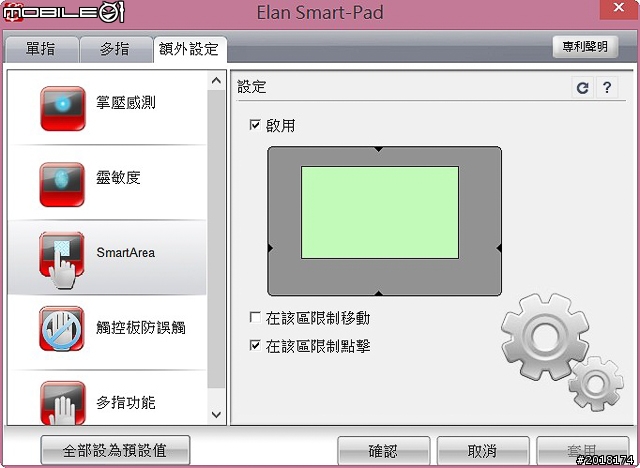The width and height of the screenshot is (640, 468).
Task: Click the scroll down arrow in list
Action: pyautogui.click(x=216, y=415)
